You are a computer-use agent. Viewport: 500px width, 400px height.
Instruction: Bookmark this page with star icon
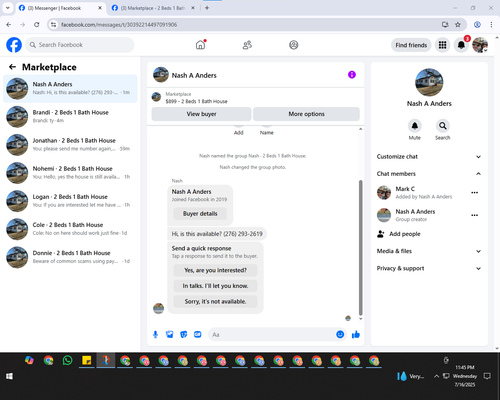(458, 25)
